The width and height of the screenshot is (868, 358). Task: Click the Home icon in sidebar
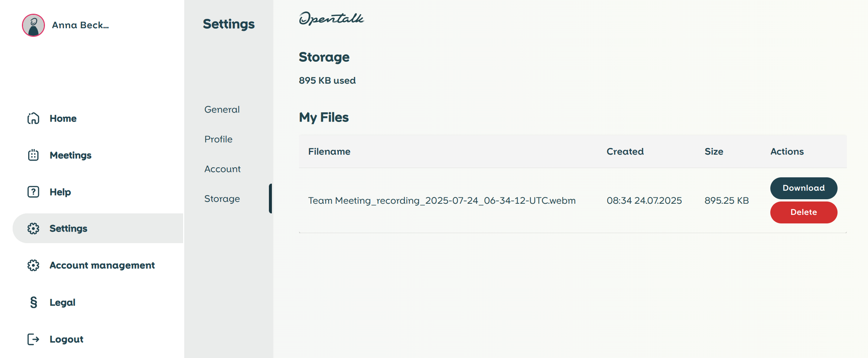(33, 118)
